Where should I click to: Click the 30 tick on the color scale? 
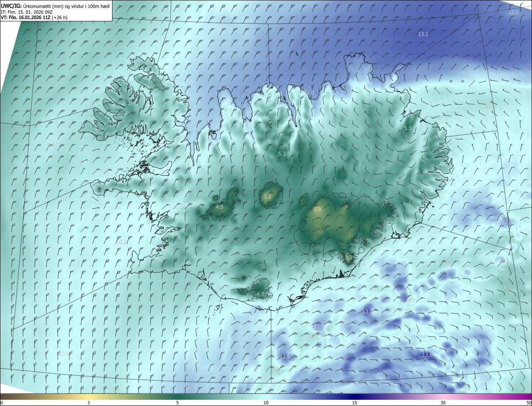pos(443,403)
